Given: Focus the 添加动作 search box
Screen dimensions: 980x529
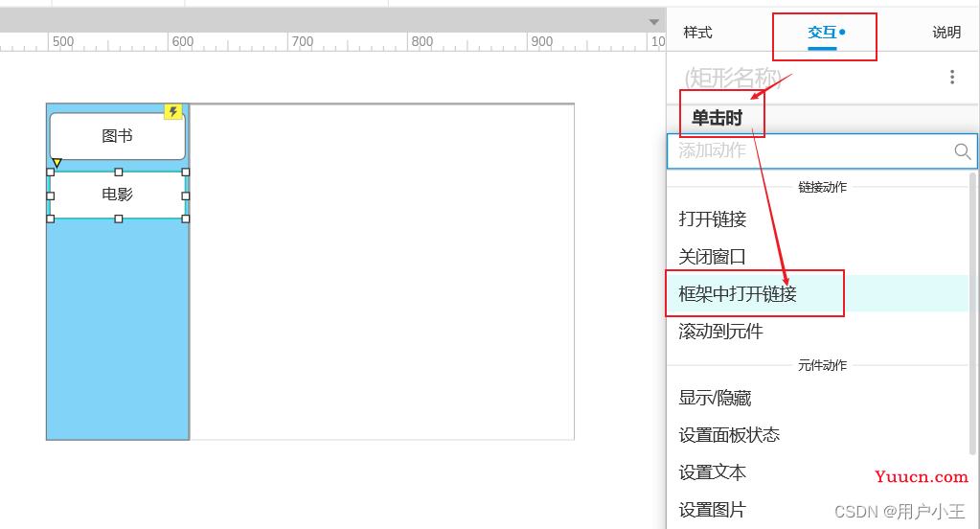Looking at the screenshot, I should [822, 150].
